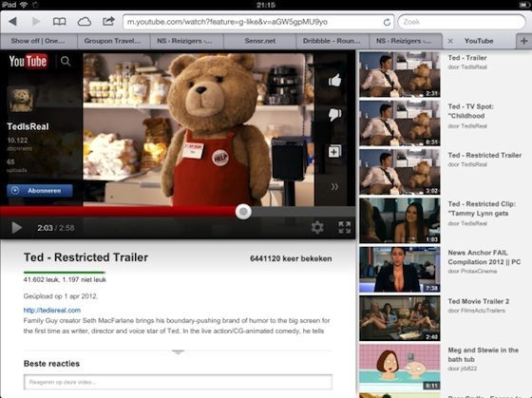Click the TedIsReal channel avatar
This screenshot has height=398, width=532.
(21, 100)
